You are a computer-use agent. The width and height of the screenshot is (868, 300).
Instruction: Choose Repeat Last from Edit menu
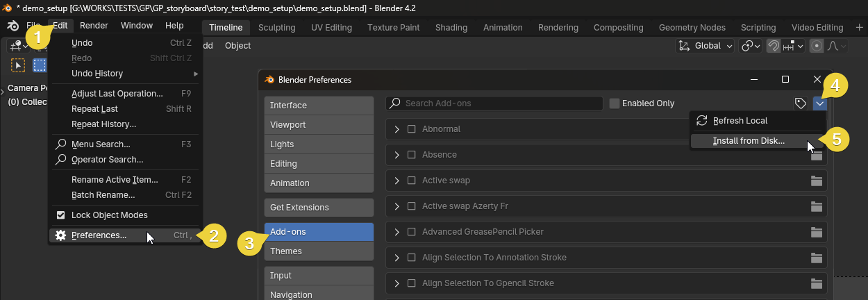pyautogui.click(x=126, y=109)
